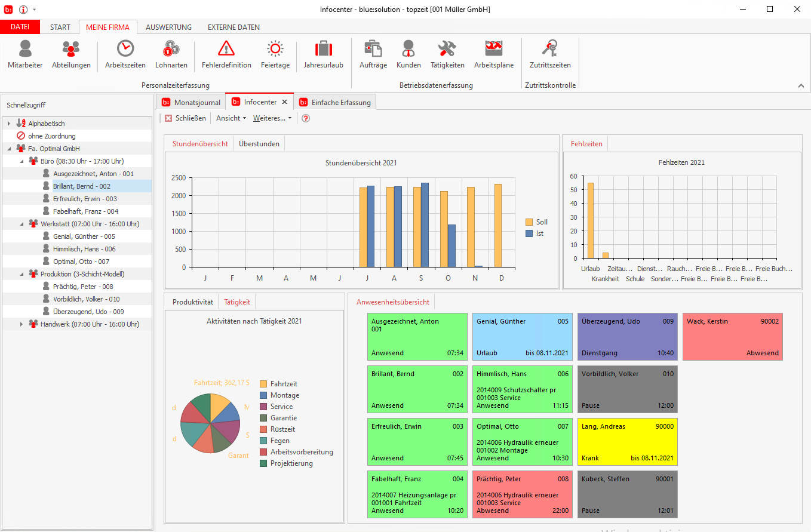Viewport: 811px width, 532px height.
Task: Click the Soll legend color swatch
Action: [x=529, y=222]
